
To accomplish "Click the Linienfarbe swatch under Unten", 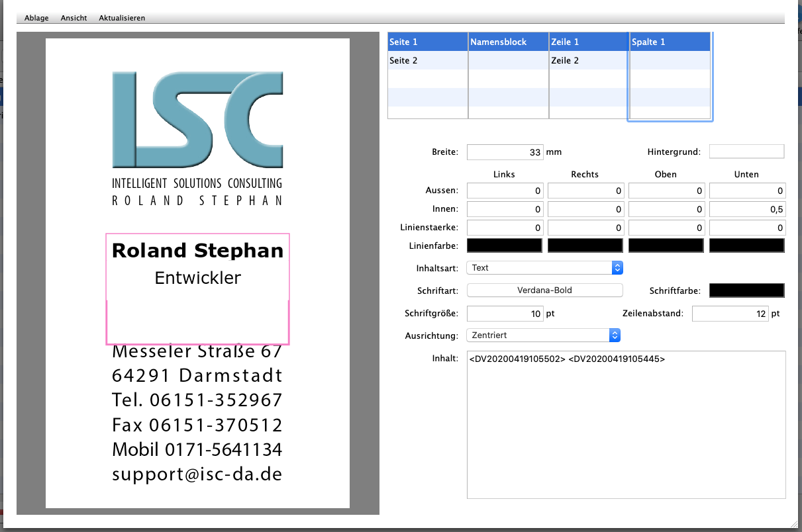I will pyautogui.click(x=746, y=245).
